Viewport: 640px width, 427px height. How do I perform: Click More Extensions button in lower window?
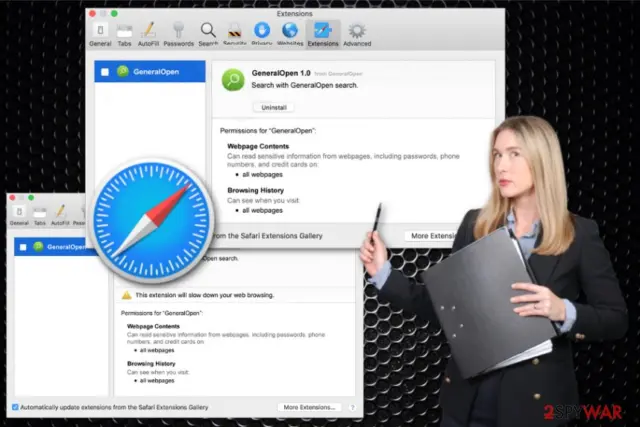pyautogui.click(x=309, y=407)
